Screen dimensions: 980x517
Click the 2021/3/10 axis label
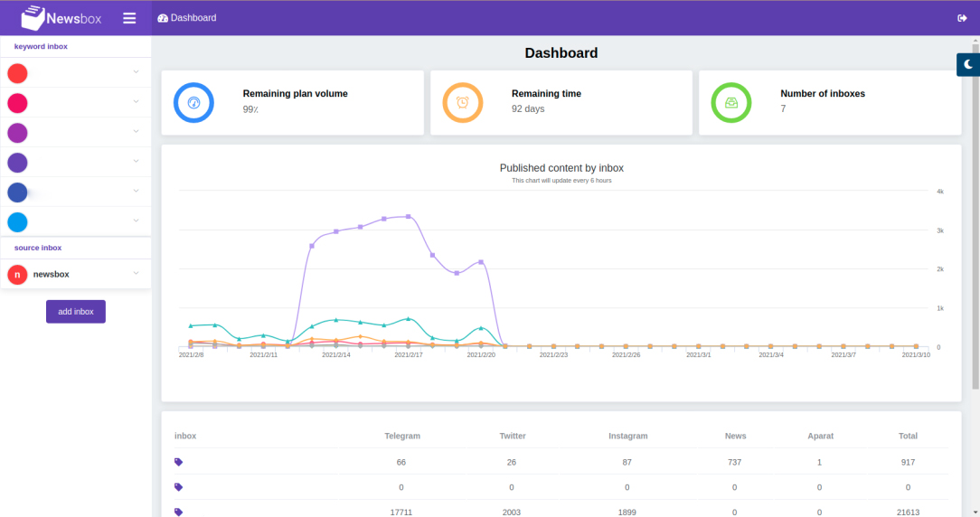(x=916, y=354)
